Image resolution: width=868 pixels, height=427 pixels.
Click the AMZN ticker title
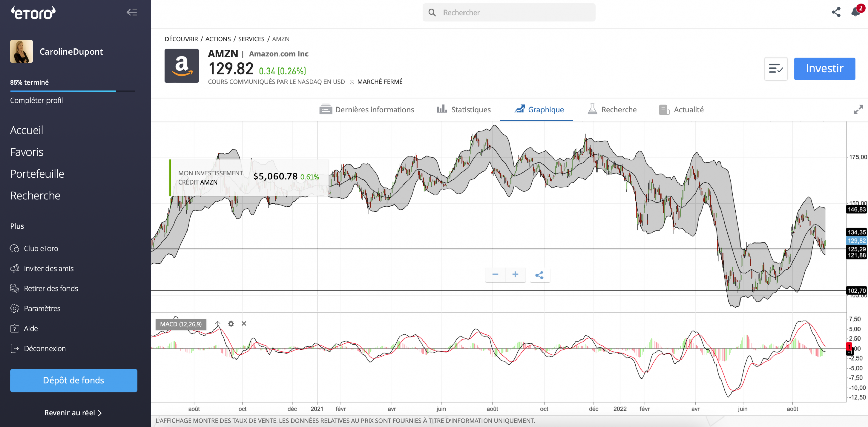[x=223, y=54]
